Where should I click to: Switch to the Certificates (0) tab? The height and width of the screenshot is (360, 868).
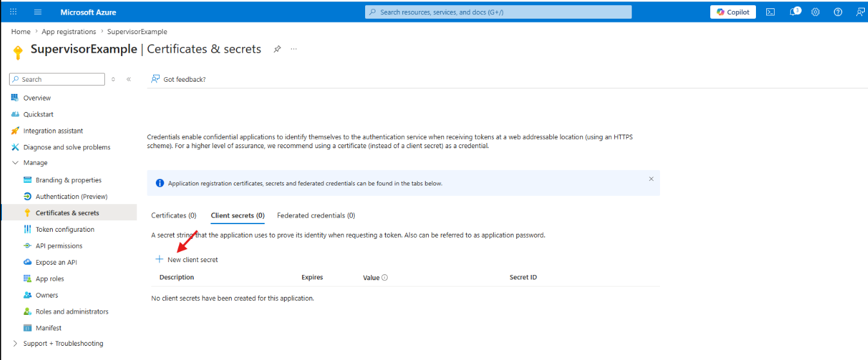click(x=174, y=215)
